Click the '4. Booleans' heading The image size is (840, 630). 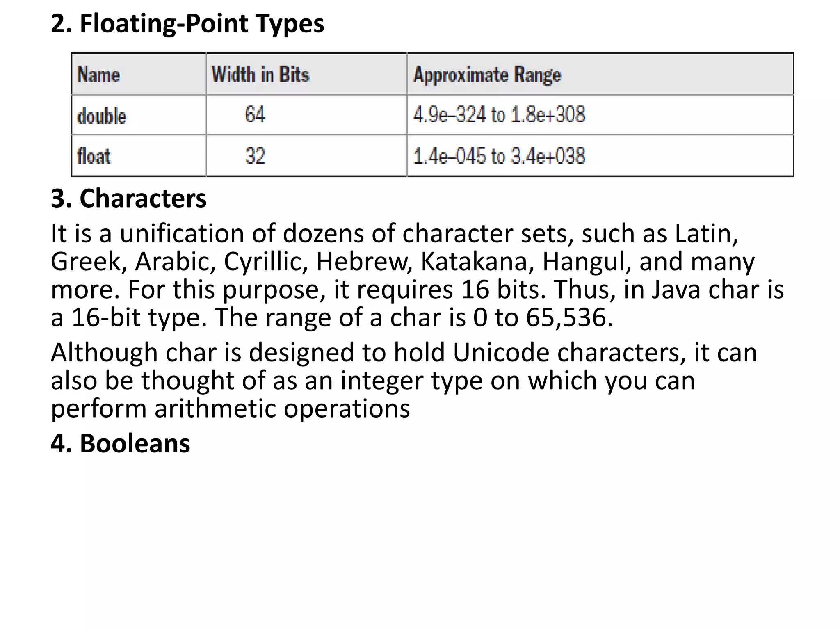tap(120, 443)
